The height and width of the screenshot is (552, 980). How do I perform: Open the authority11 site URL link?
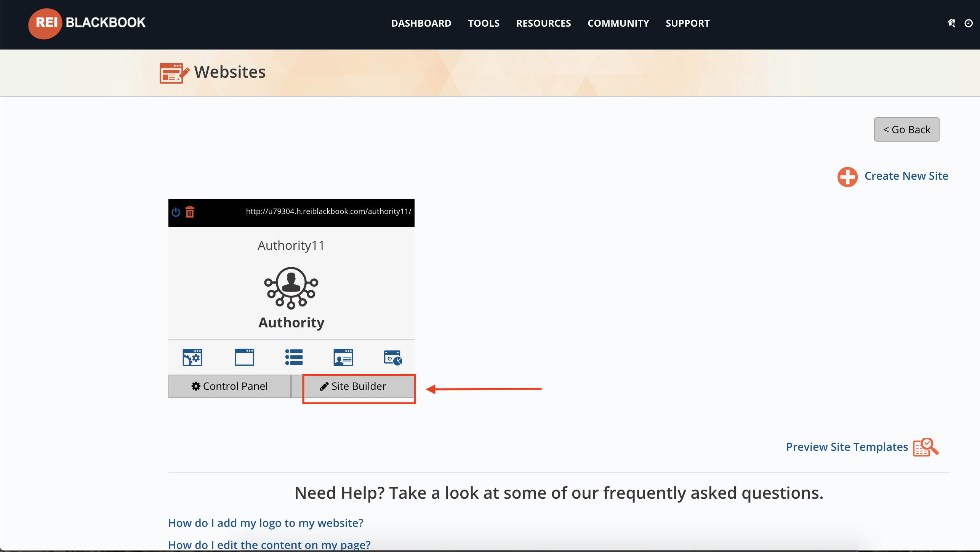[328, 211]
